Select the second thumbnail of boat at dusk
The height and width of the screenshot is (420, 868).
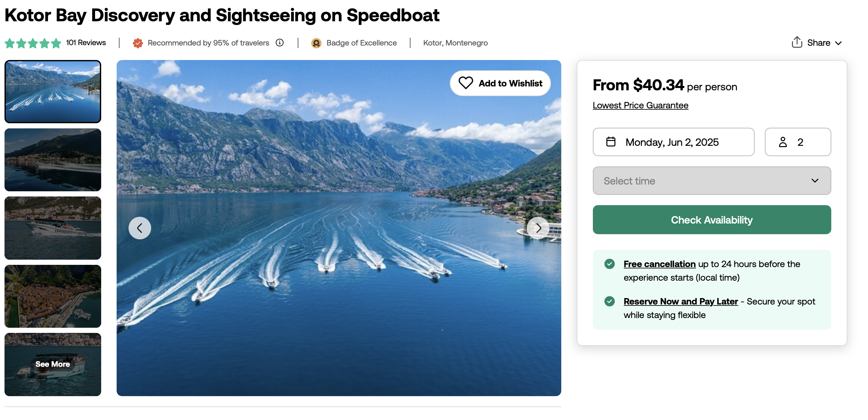(x=53, y=160)
